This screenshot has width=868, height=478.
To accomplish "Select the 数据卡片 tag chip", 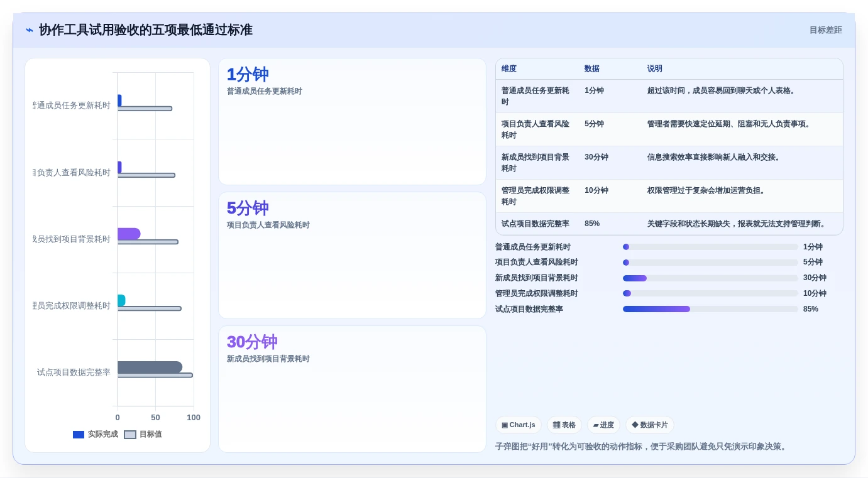I will 650,425.
